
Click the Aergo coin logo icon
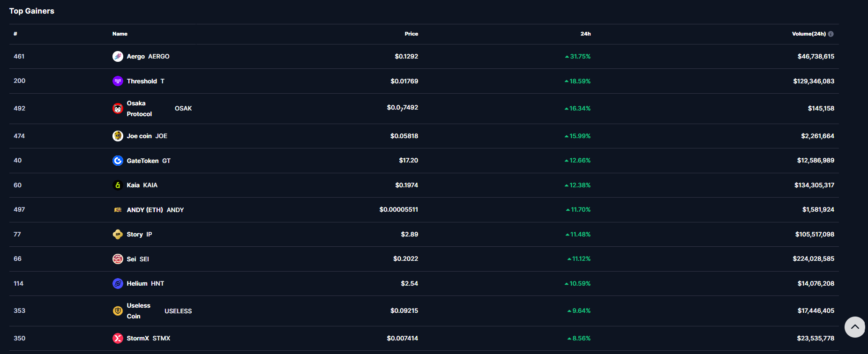point(118,57)
